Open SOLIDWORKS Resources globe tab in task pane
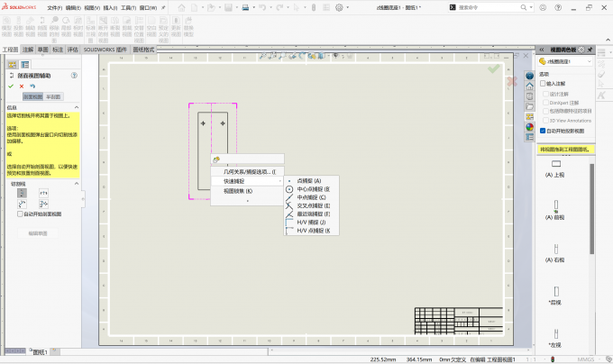613x364 pixels. coord(530,76)
